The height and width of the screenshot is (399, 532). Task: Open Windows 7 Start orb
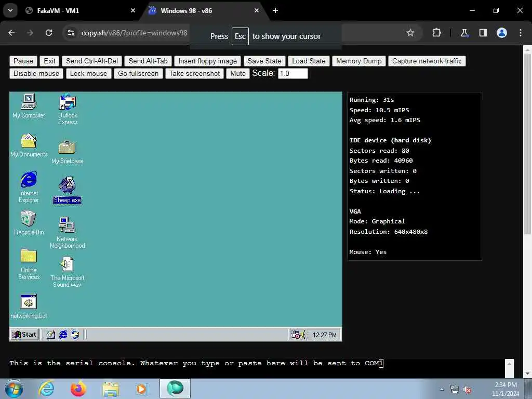(x=14, y=389)
